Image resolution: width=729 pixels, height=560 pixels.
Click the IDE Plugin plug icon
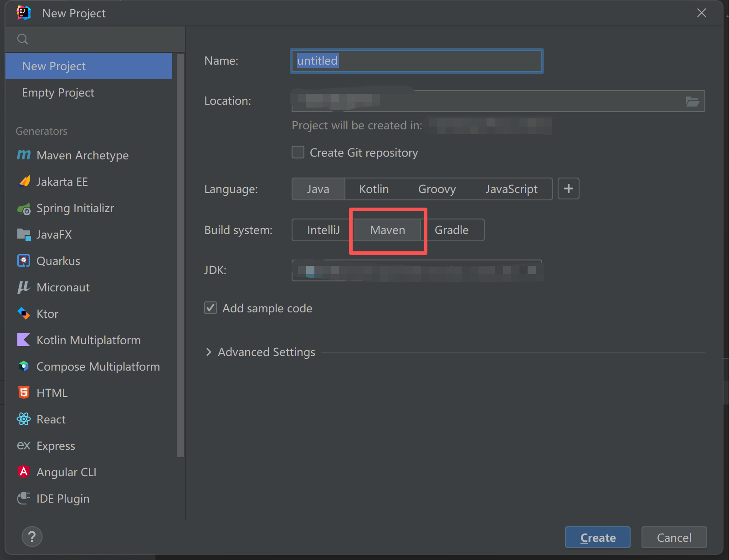[x=24, y=498]
